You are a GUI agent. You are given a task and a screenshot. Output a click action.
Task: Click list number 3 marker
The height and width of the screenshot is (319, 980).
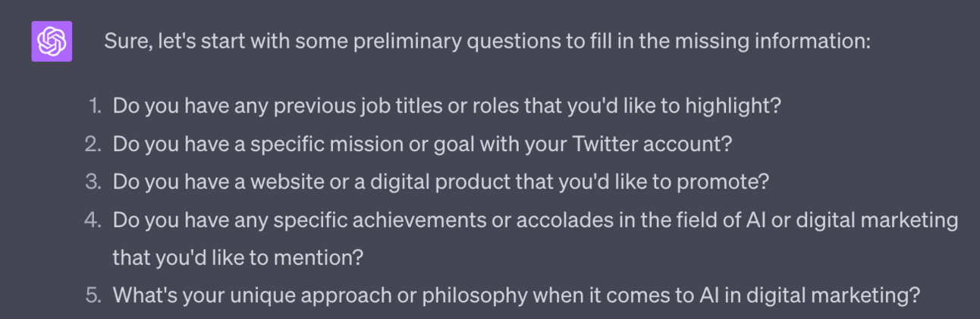93,182
